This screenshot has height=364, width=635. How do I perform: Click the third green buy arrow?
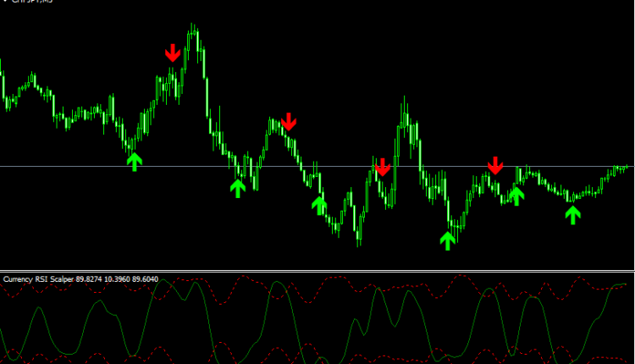click(x=319, y=205)
